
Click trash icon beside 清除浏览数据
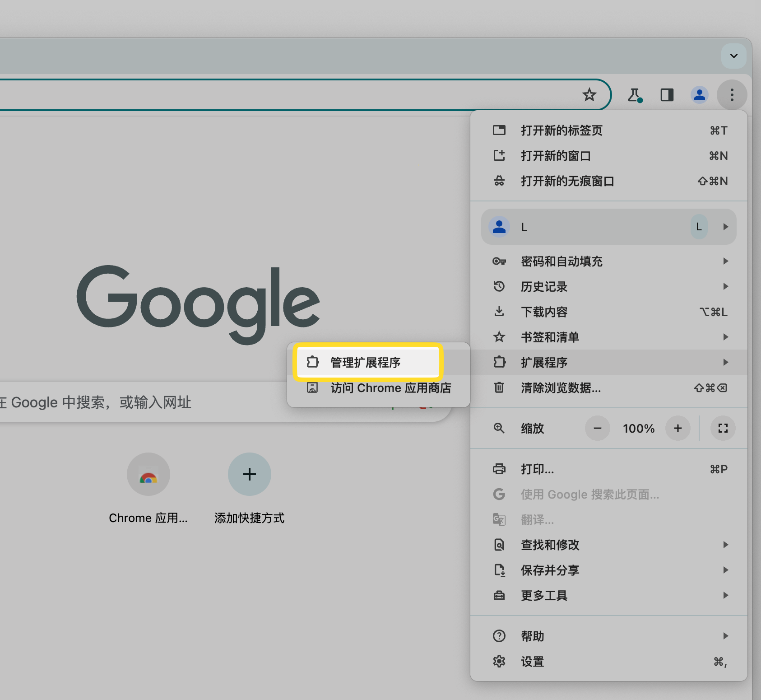click(499, 387)
